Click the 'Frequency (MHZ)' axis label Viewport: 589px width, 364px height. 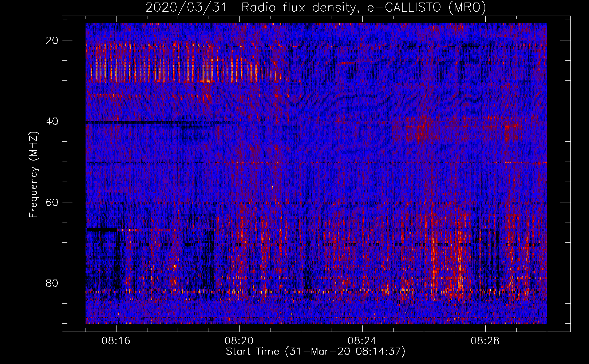point(33,175)
